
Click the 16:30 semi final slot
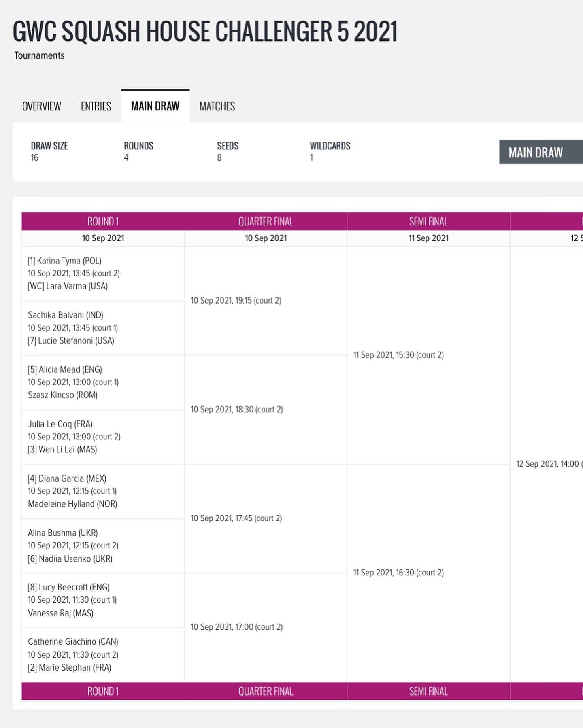point(398,573)
